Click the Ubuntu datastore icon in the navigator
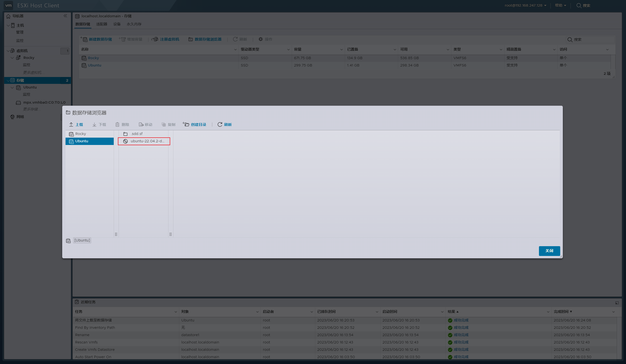The width and height of the screenshot is (626, 364). pos(18,88)
